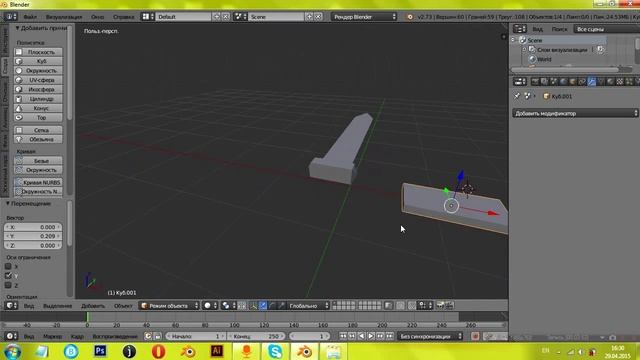Open the Окно window menu
The width and height of the screenshot is (640, 360).
point(97,17)
